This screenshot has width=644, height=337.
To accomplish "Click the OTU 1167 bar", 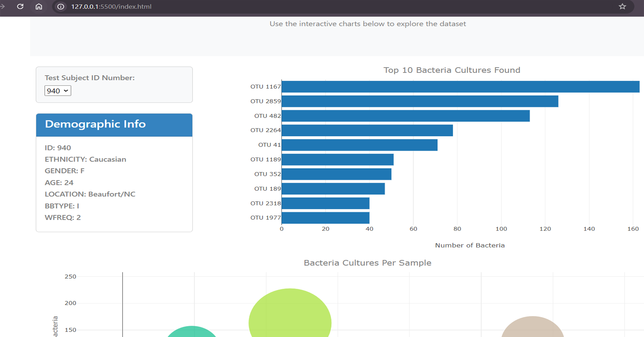I will pos(460,87).
